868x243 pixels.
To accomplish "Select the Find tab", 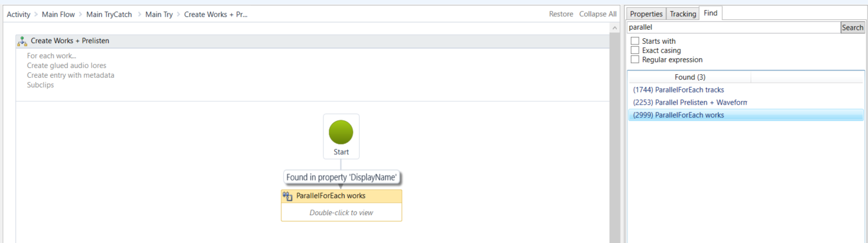I will [710, 13].
